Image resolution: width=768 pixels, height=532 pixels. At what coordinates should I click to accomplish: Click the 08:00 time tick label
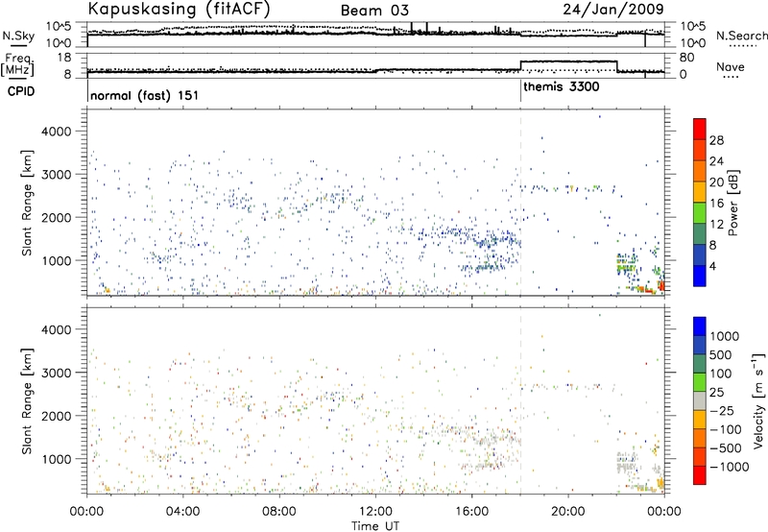278,512
